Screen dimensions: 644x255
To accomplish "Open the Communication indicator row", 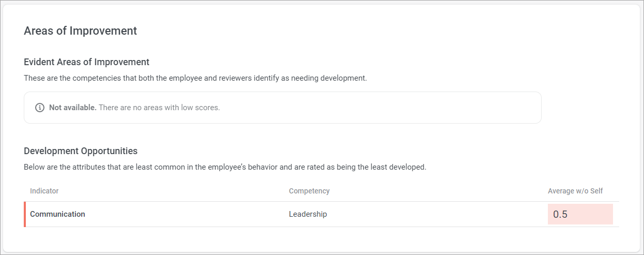I will (x=321, y=214).
